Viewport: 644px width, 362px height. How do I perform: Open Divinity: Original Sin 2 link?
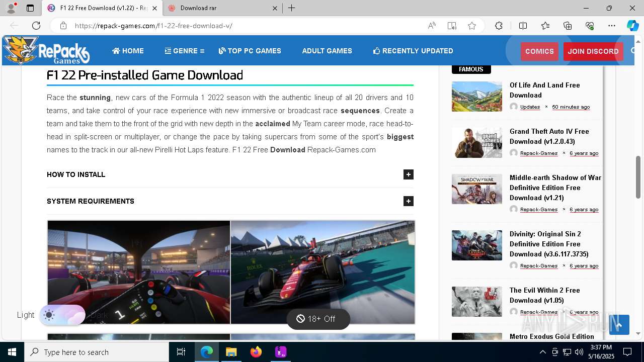tap(549, 244)
